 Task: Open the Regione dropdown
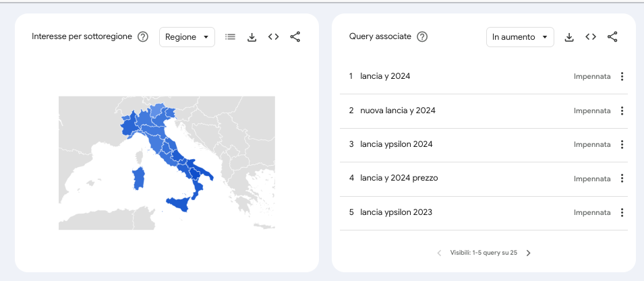click(187, 37)
